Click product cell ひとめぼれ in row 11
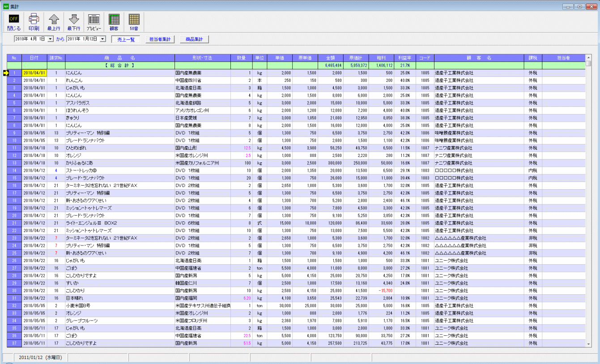Viewport: 600px width, 364px height. coord(119,148)
